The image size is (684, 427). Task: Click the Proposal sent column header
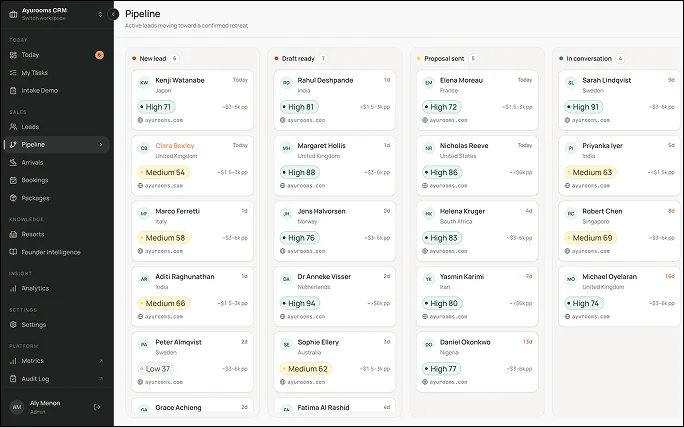click(x=444, y=58)
